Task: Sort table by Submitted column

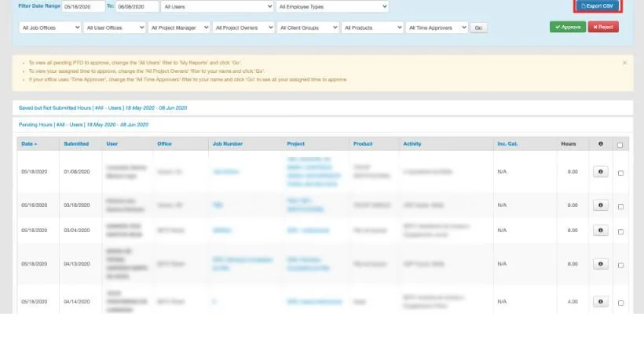Action: coord(76,144)
